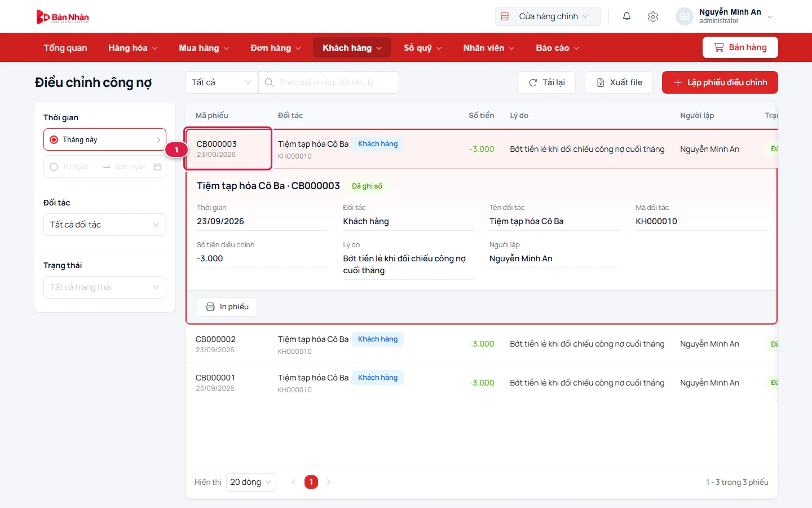Open the Khách hàng menu

[x=352, y=48]
